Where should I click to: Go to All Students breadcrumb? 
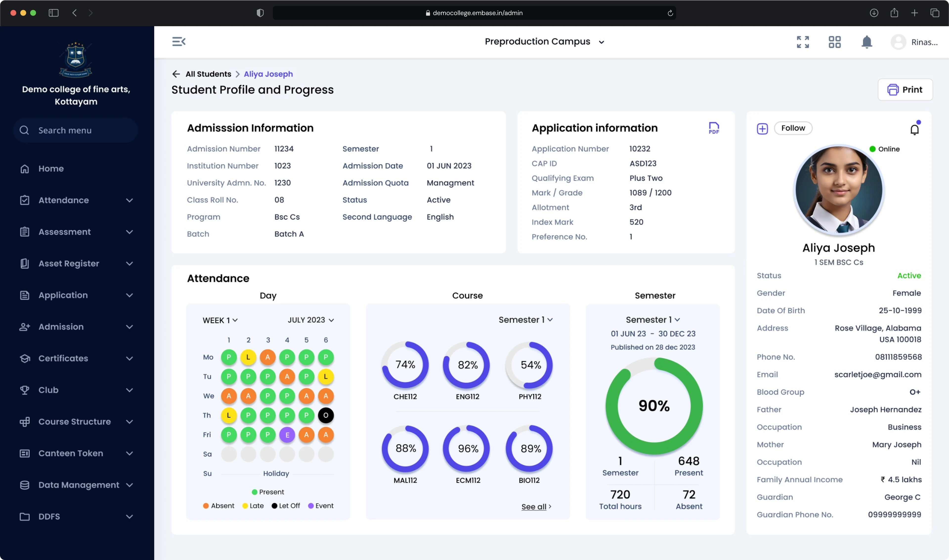208,74
